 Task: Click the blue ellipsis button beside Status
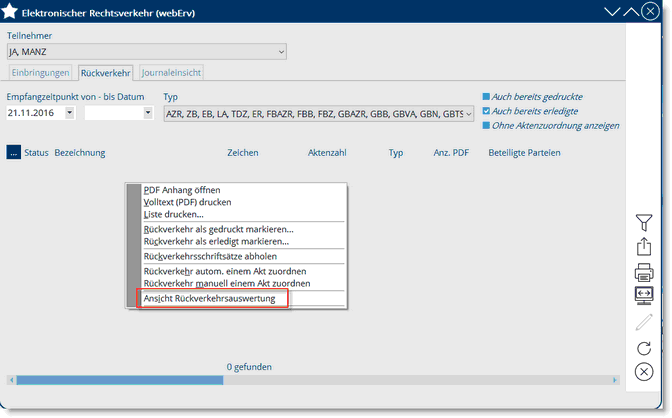[13, 152]
